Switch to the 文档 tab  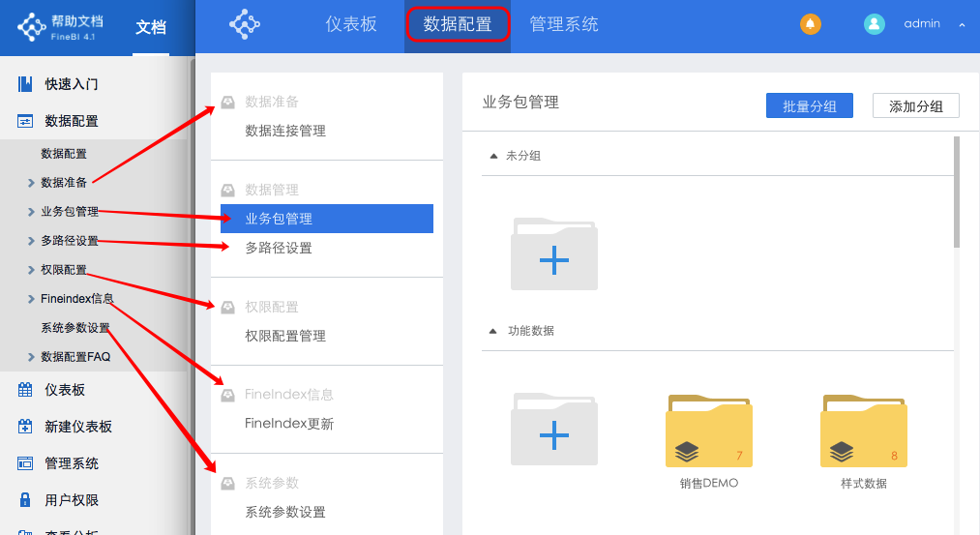tap(151, 27)
